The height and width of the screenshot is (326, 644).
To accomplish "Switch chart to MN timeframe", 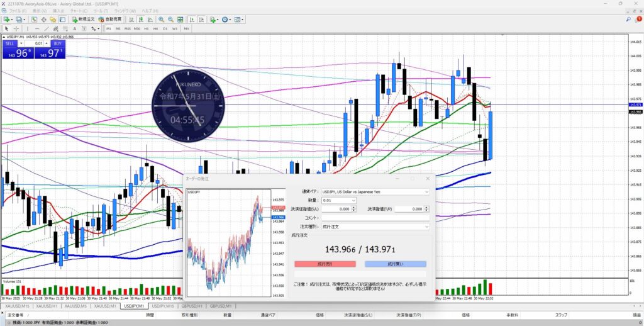I will 186,29.
